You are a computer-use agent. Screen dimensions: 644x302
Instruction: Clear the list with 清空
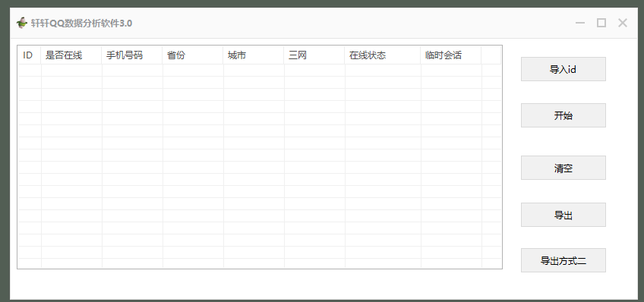pyautogui.click(x=563, y=168)
